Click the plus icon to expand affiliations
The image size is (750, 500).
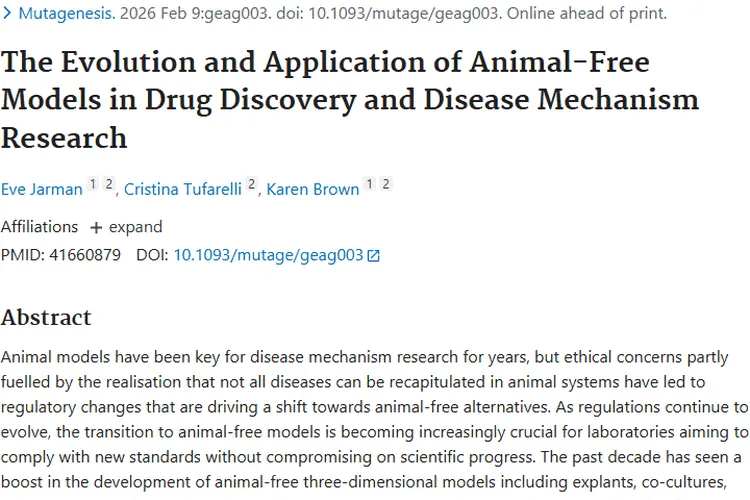pos(96,227)
